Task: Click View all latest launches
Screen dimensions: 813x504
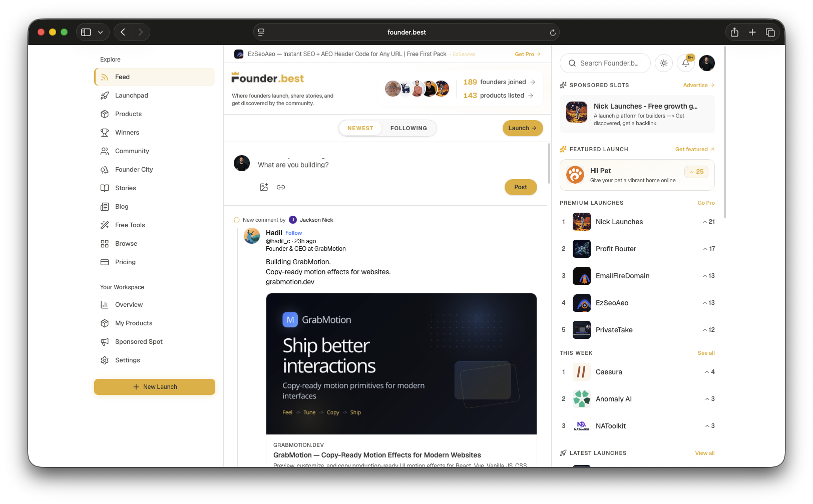Action: (705, 453)
